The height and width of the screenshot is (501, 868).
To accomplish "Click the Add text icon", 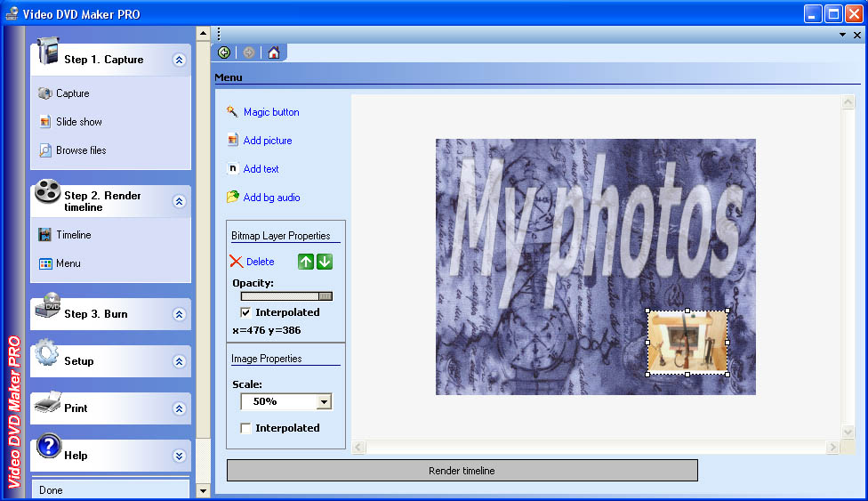I will [x=233, y=169].
